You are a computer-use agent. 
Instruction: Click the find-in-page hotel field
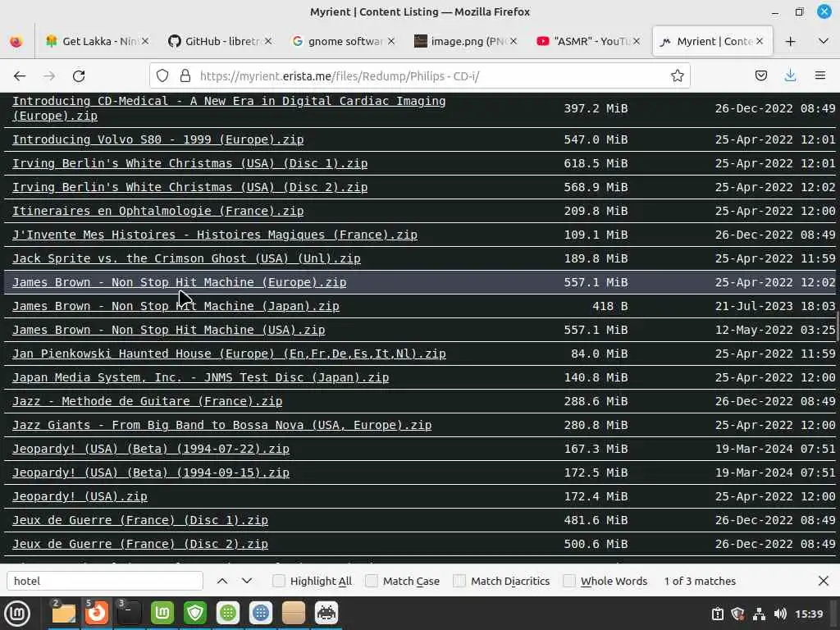105,581
